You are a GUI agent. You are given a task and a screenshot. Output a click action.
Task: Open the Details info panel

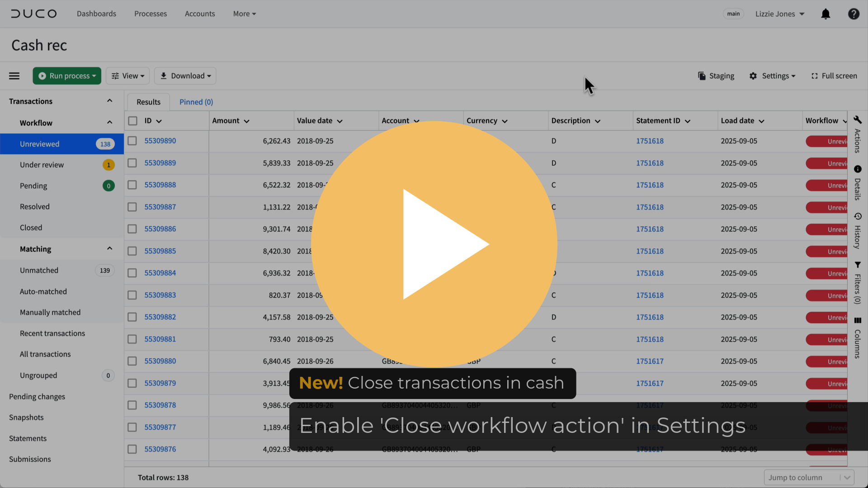[x=858, y=169]
